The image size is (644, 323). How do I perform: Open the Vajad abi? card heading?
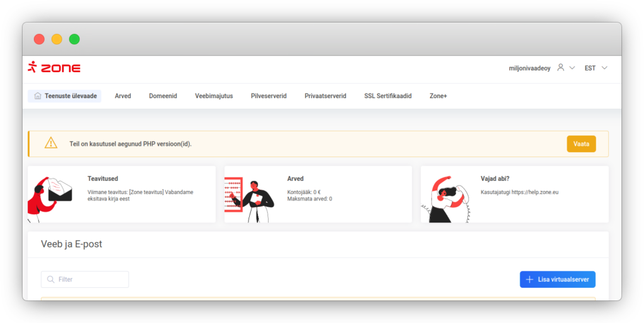click(x=495, y=178)
